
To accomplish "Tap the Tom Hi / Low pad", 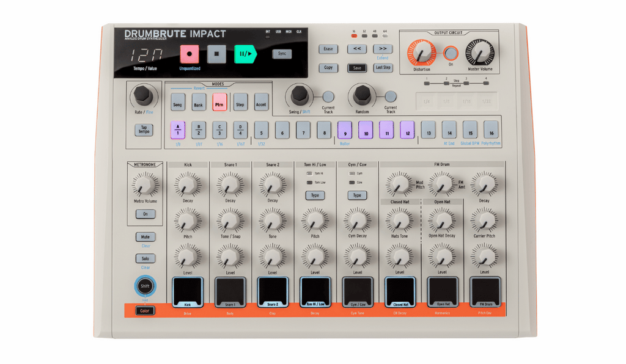I will (x=315, y=292).
